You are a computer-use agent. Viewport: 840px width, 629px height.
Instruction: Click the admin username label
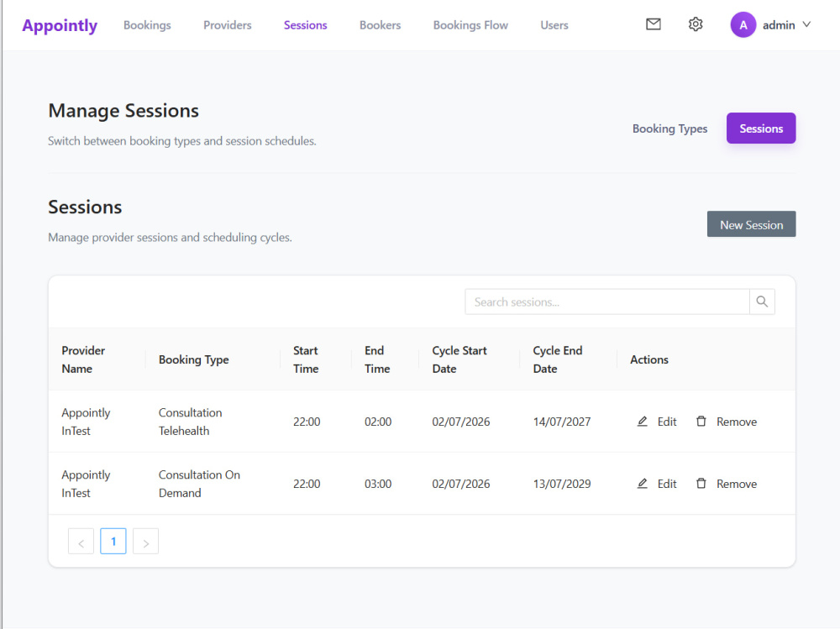coord(779,25)
